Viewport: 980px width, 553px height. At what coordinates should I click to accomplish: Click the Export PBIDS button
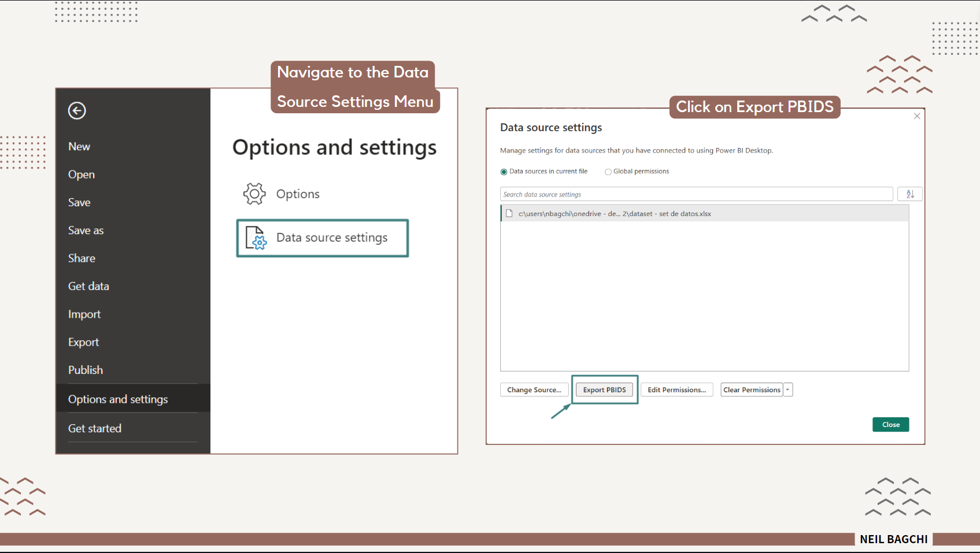pos(604,389)
